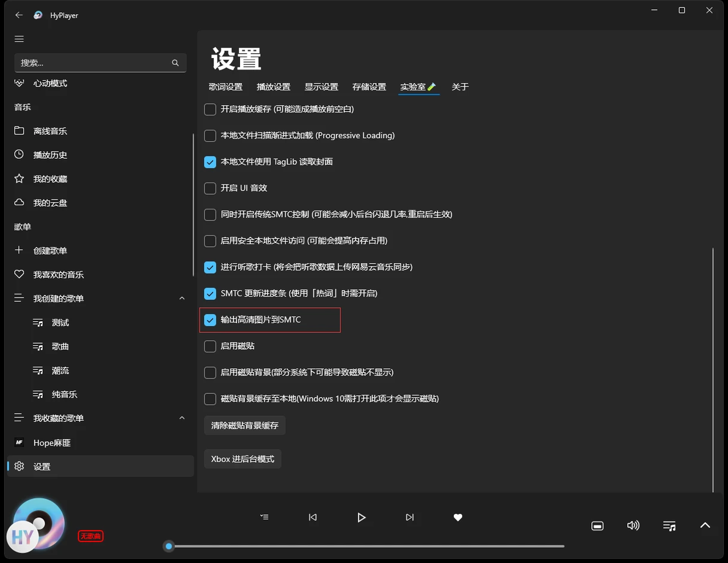Image resolution: width=728 pixels, height=563 pixels.
Task: Switch to 存储设置 tab
Action: (x=369, y=87)
